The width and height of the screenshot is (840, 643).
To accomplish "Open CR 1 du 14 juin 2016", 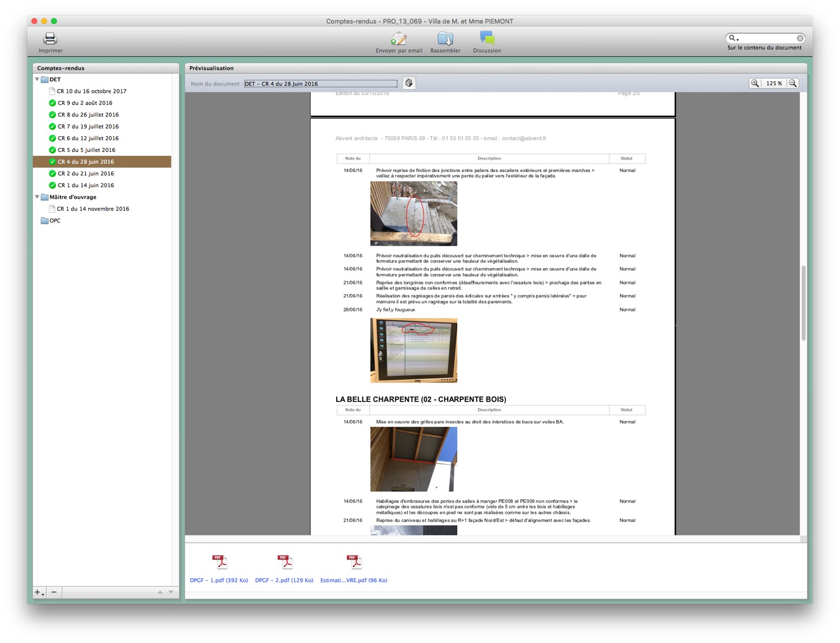I will [x=86, y=185].
